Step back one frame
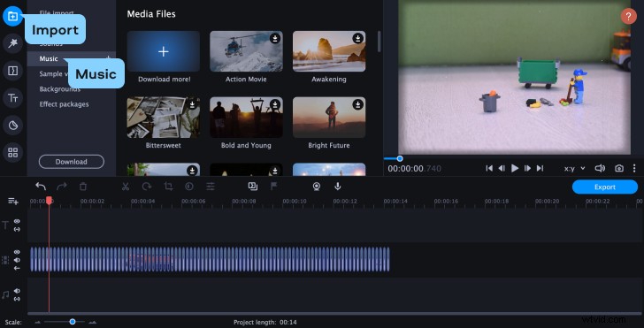The image size is (644, 328). (x=502, y=168)
